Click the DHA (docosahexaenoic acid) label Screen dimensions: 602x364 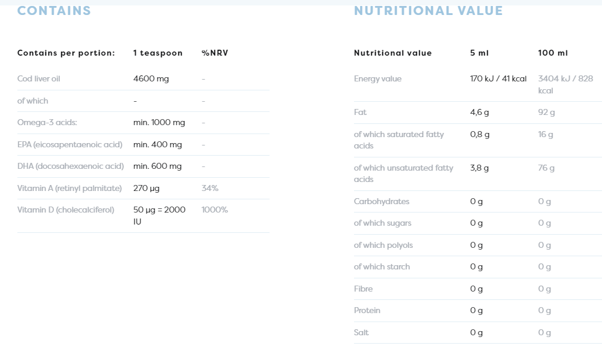pyautogui.click(x=71, y=166)
